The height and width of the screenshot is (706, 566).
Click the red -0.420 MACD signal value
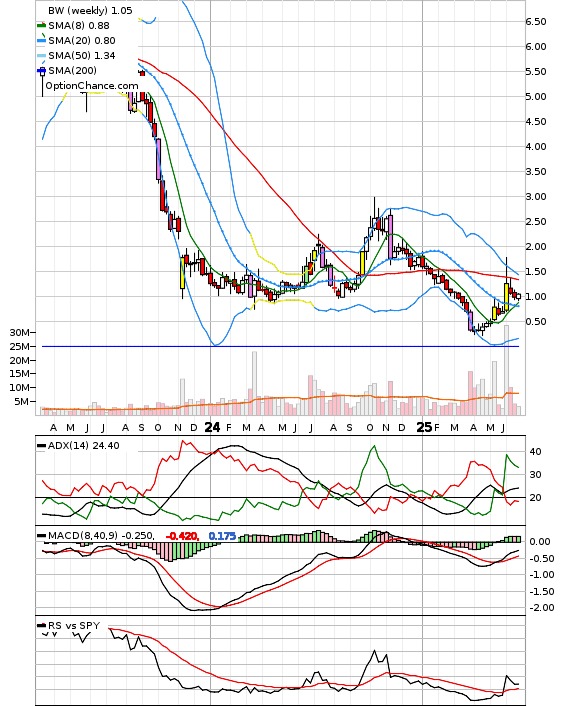182,536
